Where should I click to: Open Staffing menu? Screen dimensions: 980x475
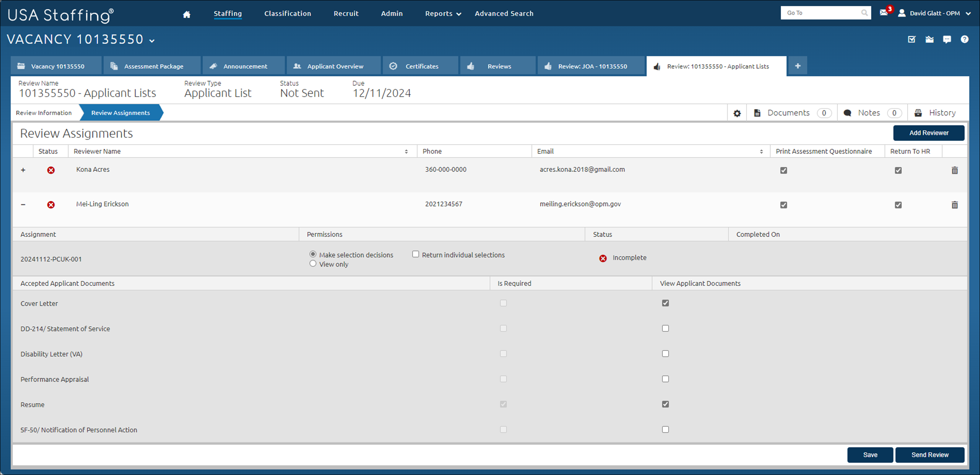pyautogui.click(x=228, y=14)
